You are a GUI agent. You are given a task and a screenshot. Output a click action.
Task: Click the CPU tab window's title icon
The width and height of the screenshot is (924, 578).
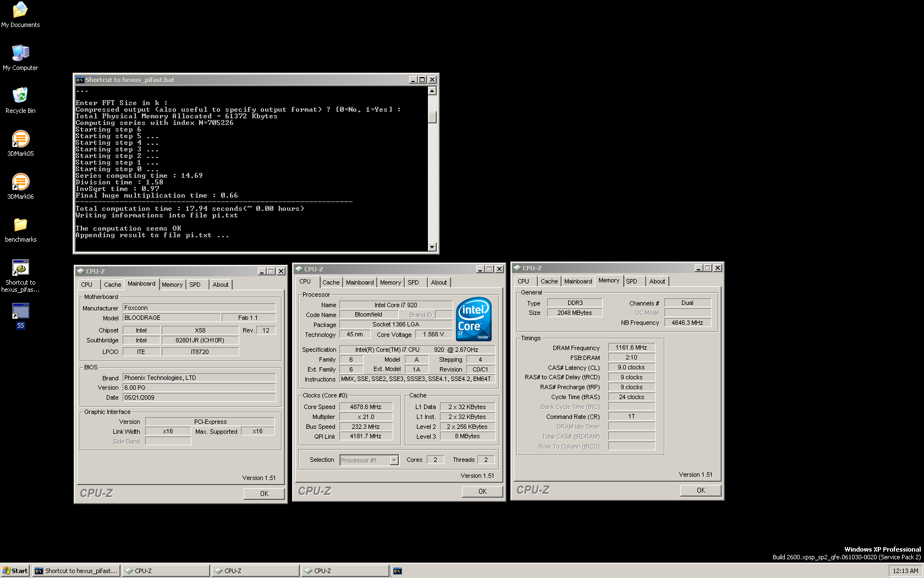[299, 269]
